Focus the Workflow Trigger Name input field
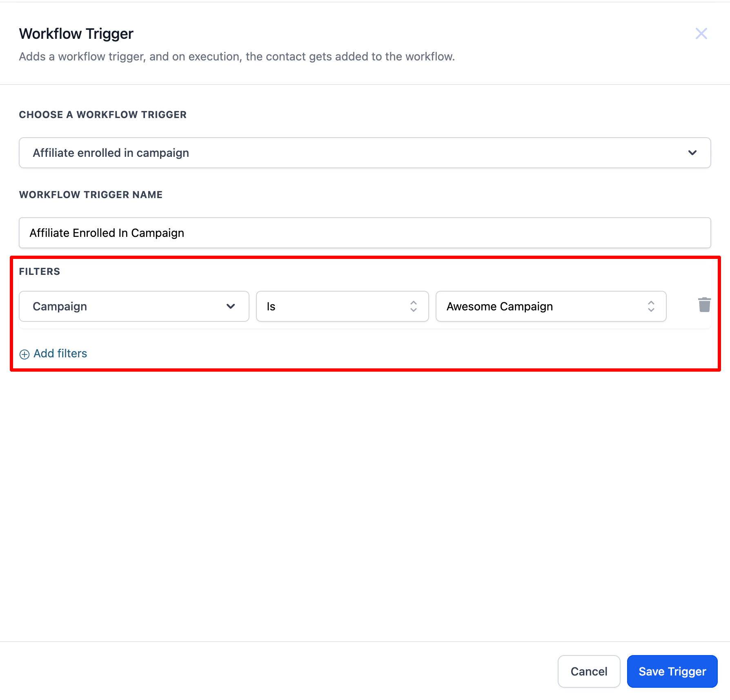The height and width of the screenshot is (700, 730). (365, 233)
